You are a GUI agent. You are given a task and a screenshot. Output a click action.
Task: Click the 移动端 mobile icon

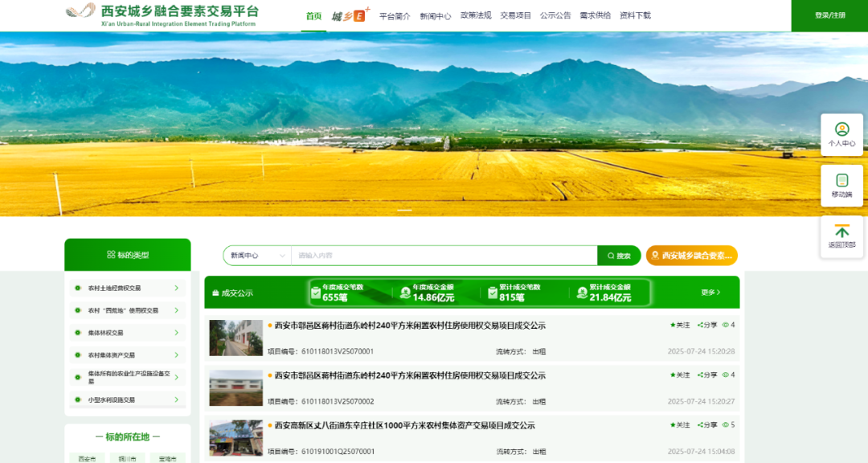coord(841,181)
